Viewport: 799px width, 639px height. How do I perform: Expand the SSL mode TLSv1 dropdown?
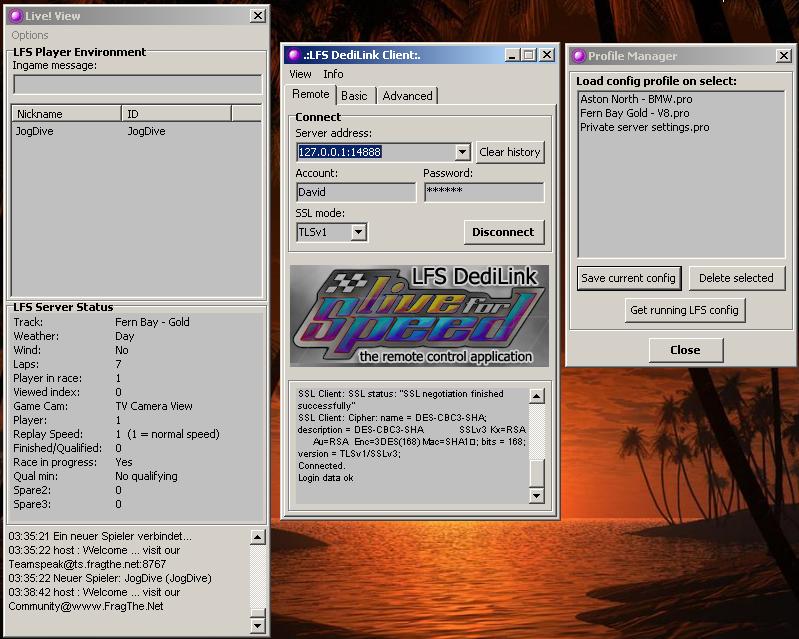(358, 232)
